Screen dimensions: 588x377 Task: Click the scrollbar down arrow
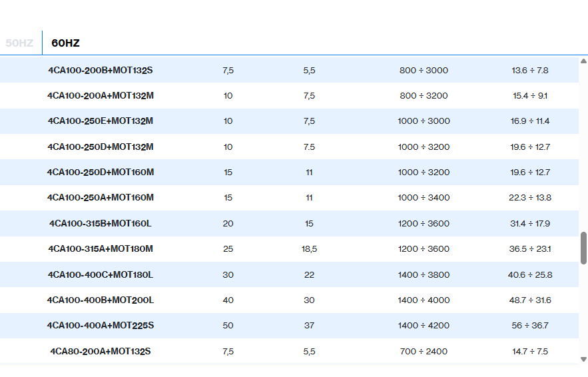(583, 359)
